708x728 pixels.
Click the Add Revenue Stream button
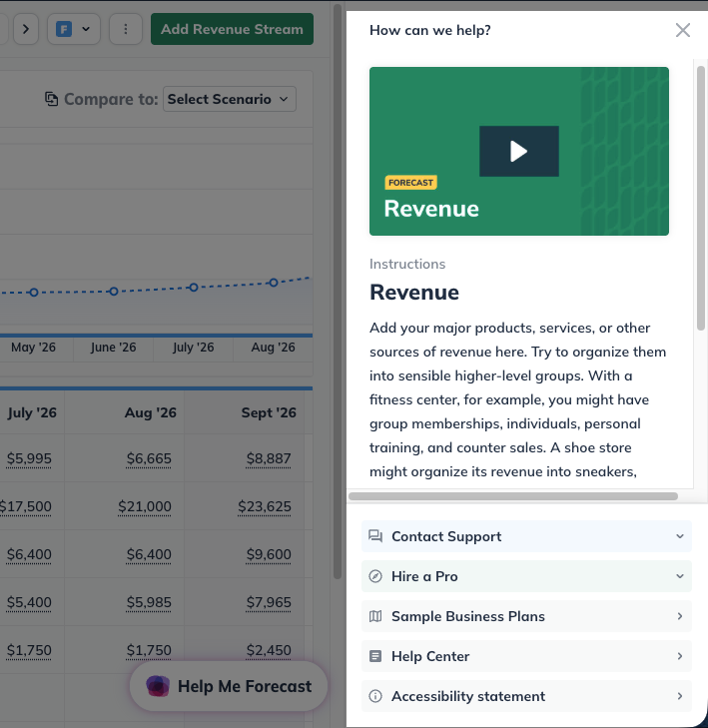tap(232, 29)
